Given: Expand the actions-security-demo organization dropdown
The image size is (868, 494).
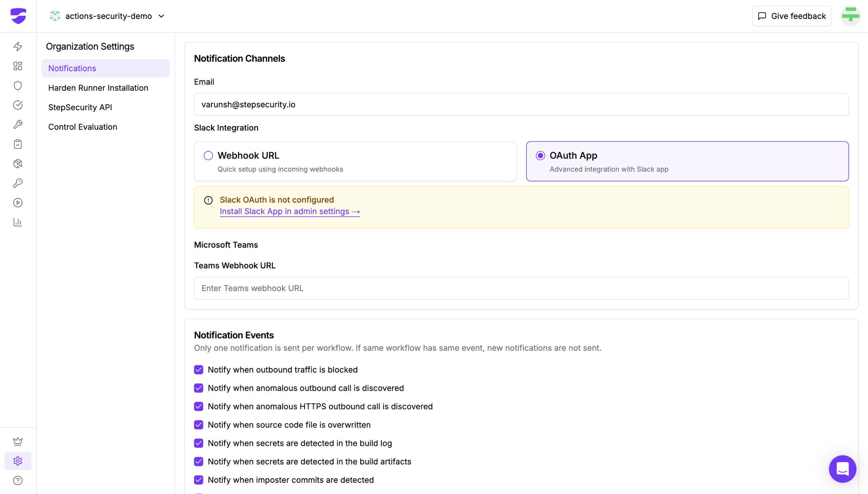Looking at the screenshot, I should [x=161, y=16].
